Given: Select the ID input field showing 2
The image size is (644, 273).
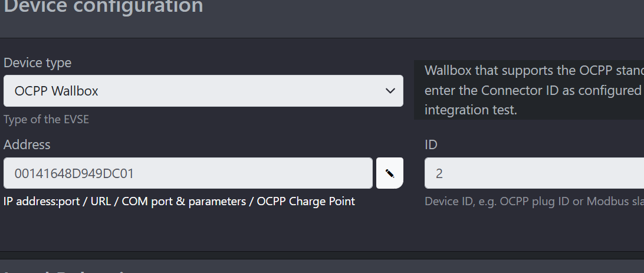Looking at the screenshot, I should 534,173.
